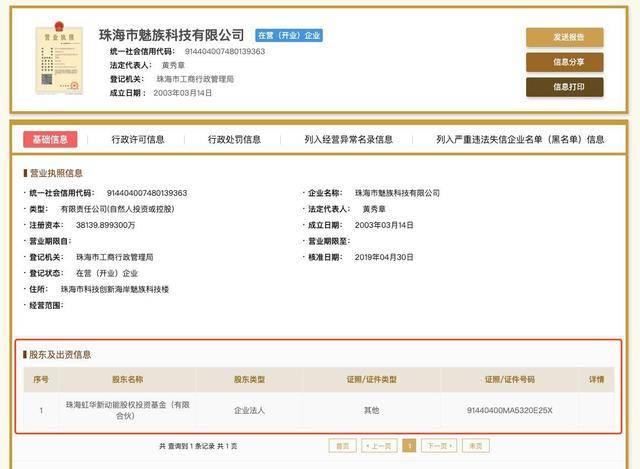
Task: Click the 股东名称 column header
Action: [x=127, y=380]
